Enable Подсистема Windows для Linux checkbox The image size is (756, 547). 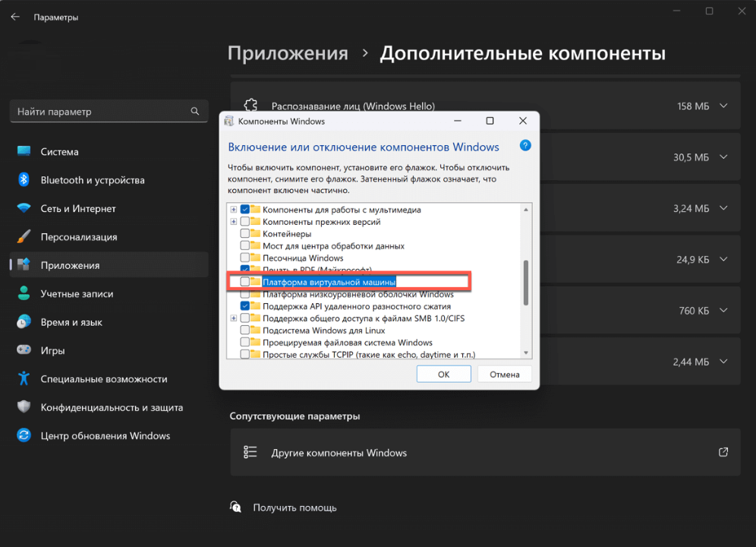pos(245,330)
